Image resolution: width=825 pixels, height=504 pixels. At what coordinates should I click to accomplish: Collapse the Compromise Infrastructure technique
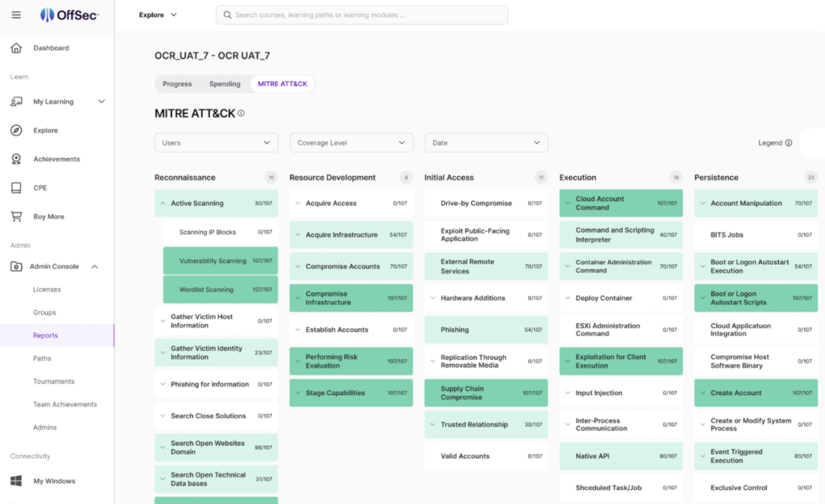pos(298,298)
